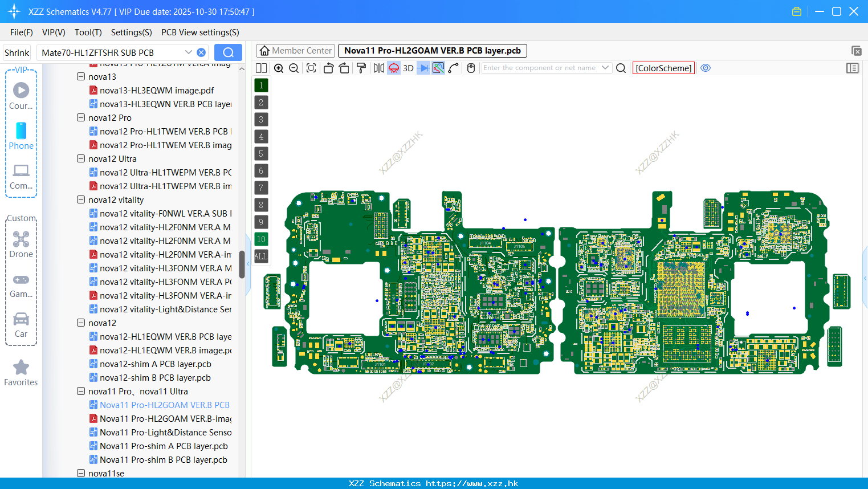This screenshot has height=489, width=868.
Task: Open the VIP(V) menu
Action: (54, 32)
